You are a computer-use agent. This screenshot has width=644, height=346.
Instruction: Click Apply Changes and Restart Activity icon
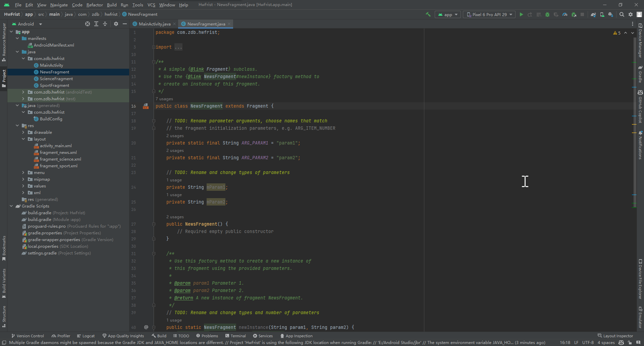tap(530, 14)
